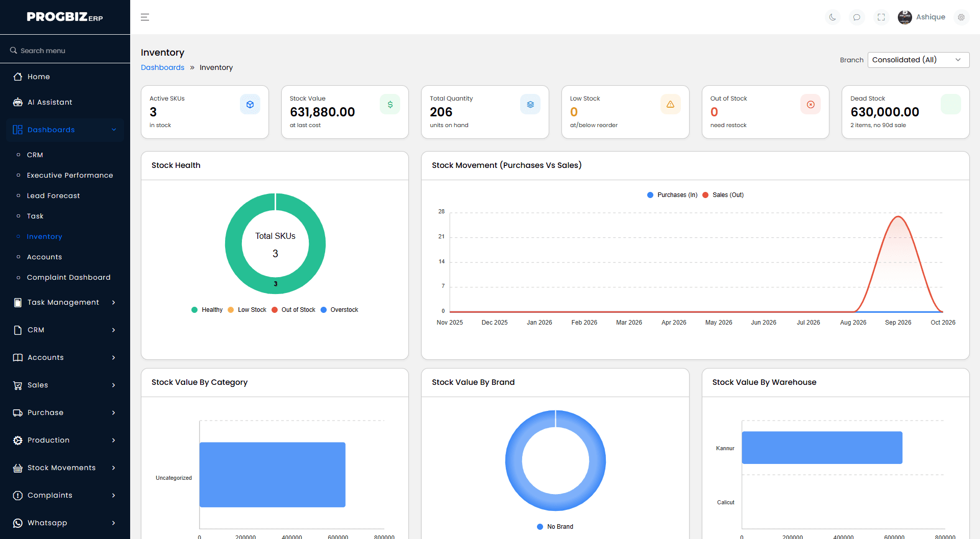Toggle the Healthy legend in Stock Health
This screenshot has width=980, height=539.
[207, 310]
